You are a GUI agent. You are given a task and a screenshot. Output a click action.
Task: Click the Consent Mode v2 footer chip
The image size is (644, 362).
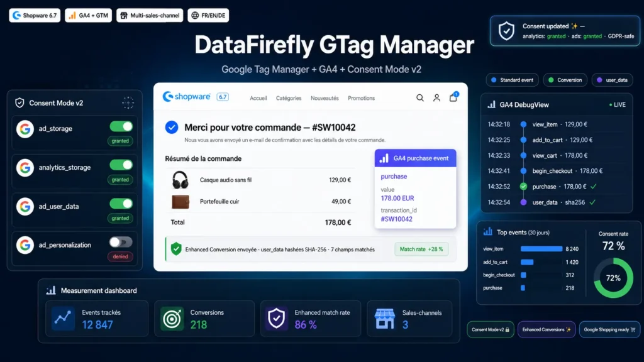click(491, 329)
